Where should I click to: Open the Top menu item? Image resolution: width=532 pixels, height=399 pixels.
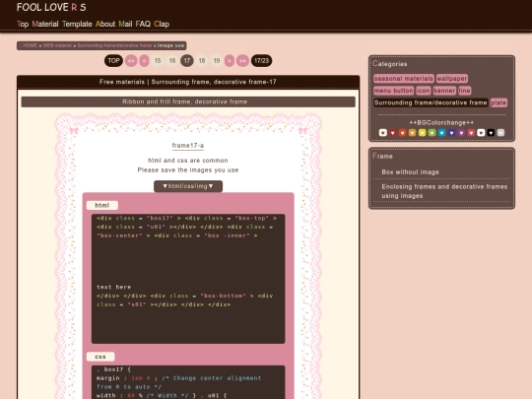[x=23, y=24]
